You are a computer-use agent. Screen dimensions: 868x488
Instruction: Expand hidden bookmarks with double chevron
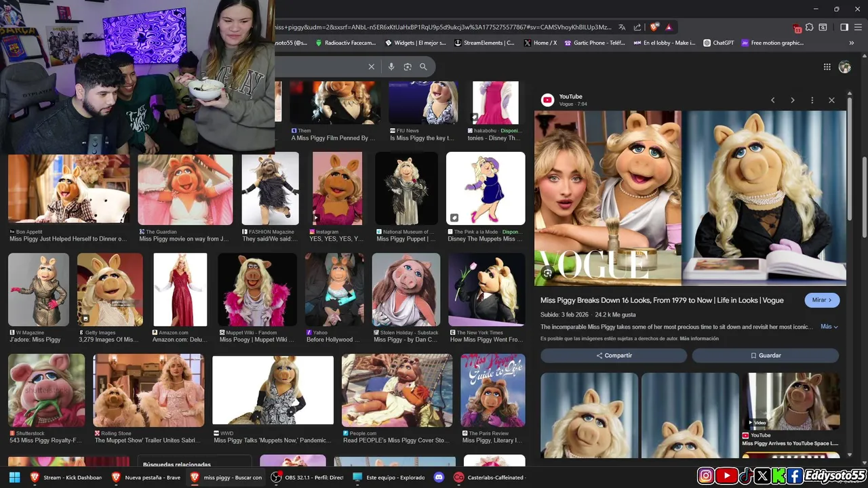[852, 43]
